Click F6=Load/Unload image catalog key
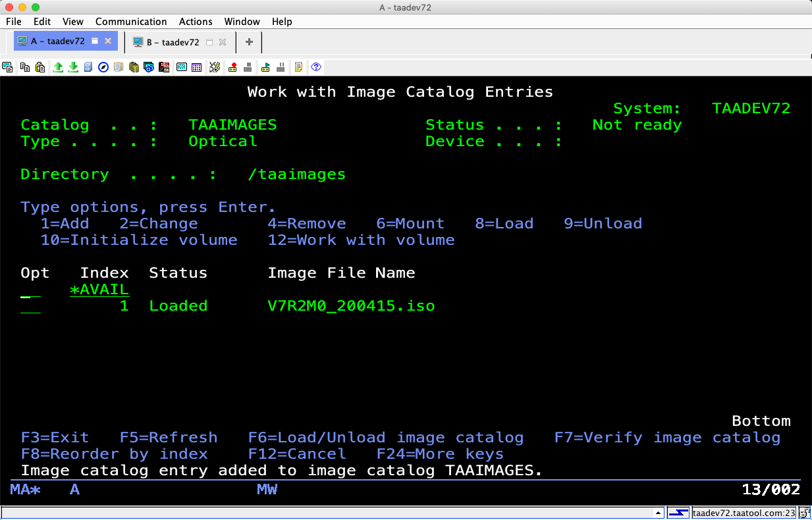Viewport: 812px width, 520px height. (386, 438)
